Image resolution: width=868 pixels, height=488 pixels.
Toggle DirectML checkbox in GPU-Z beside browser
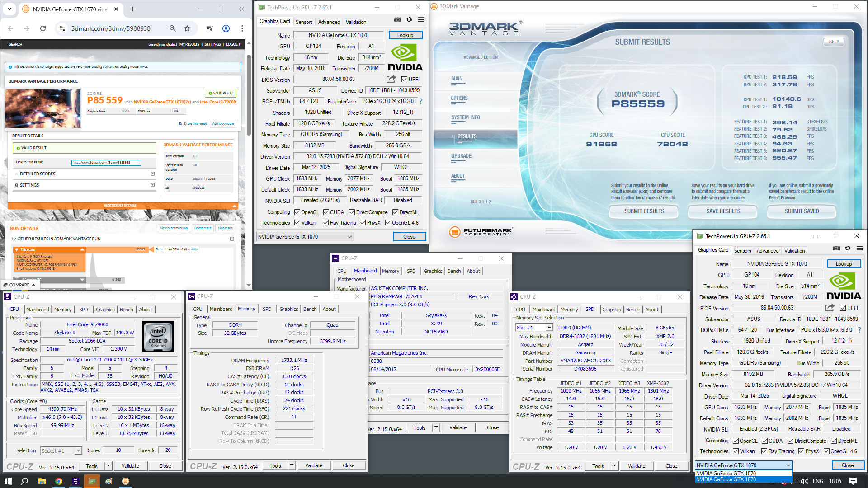(x=395, y=212)
